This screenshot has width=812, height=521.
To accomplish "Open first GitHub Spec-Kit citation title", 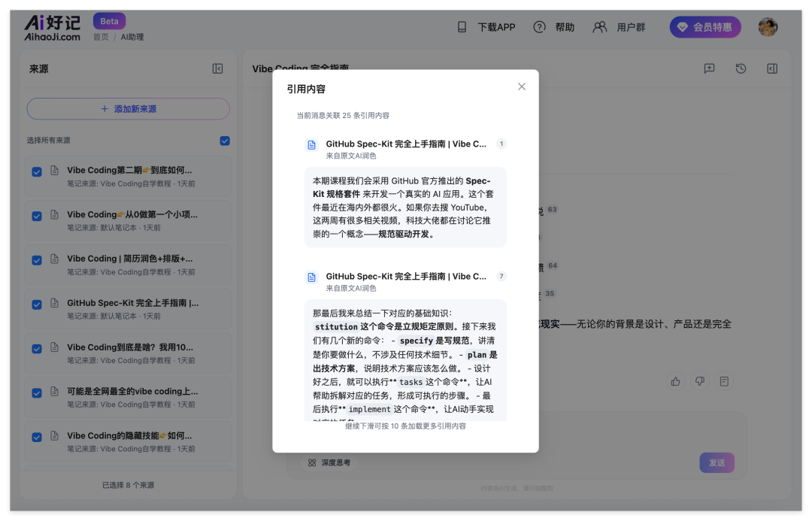I will click(x=406, y=144).
